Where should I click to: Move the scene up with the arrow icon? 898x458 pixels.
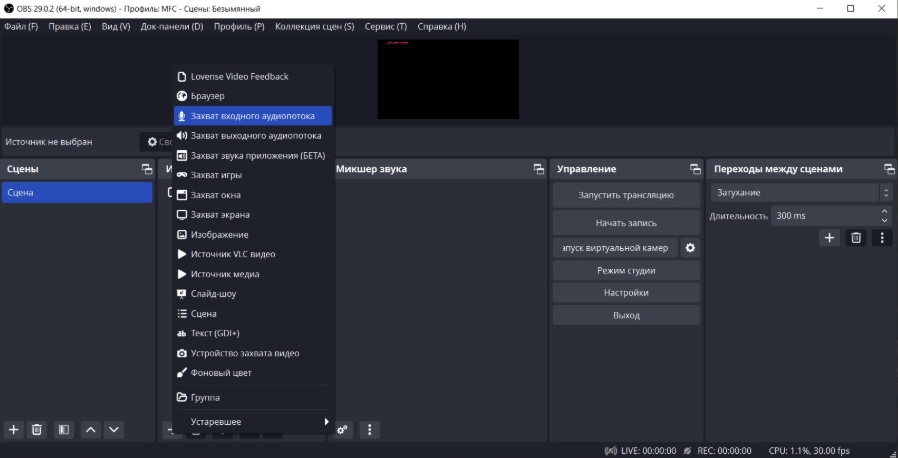(x=90, y=429)
